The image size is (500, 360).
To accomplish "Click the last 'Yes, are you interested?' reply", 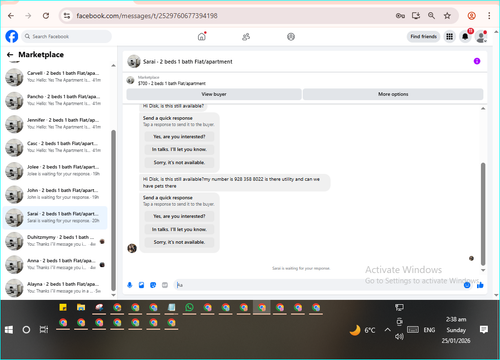I will click(179, 216).
